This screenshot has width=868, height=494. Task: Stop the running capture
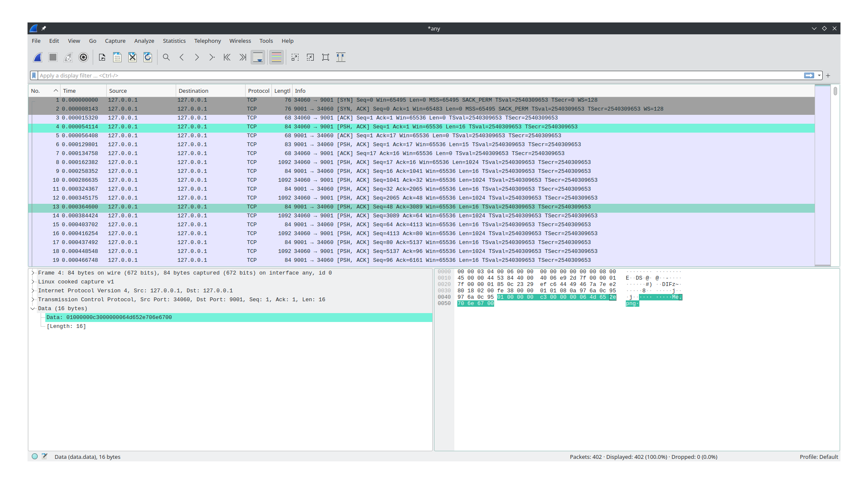53,57
